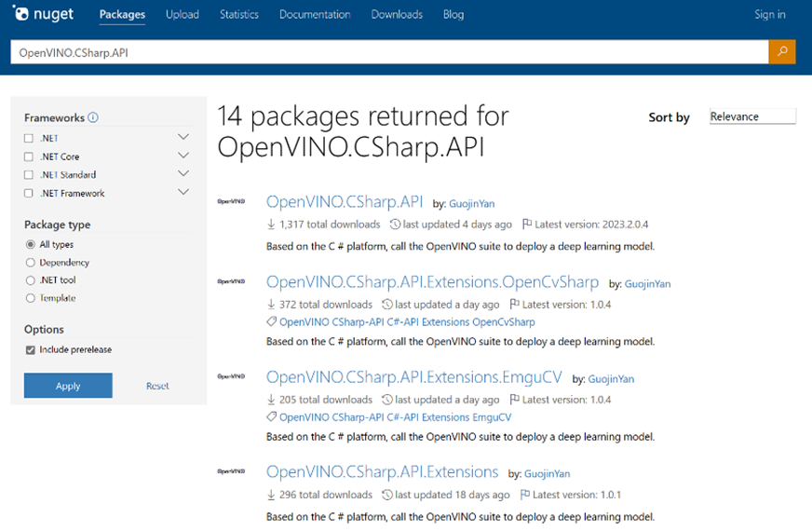The image size is (812, 531).
Task: Open the Blog page
Action: (x=453, y=15)
